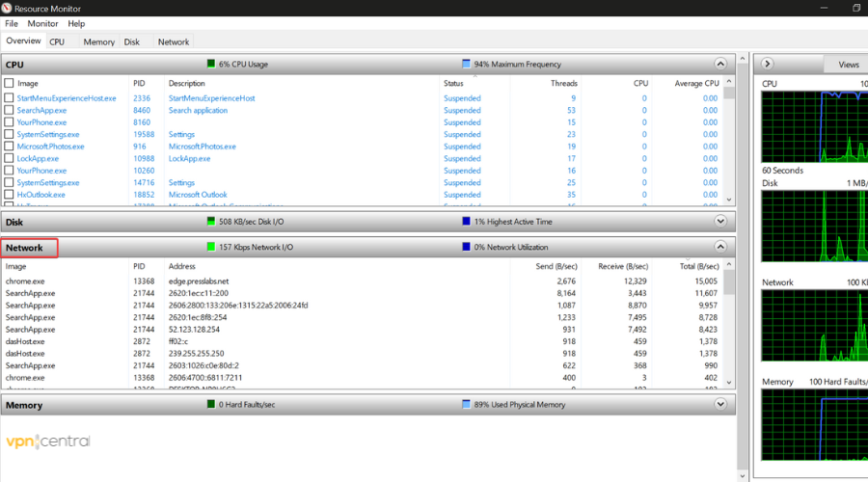
Task: Enable the LockApp.exe checkbox
Action: coord(10,159)
